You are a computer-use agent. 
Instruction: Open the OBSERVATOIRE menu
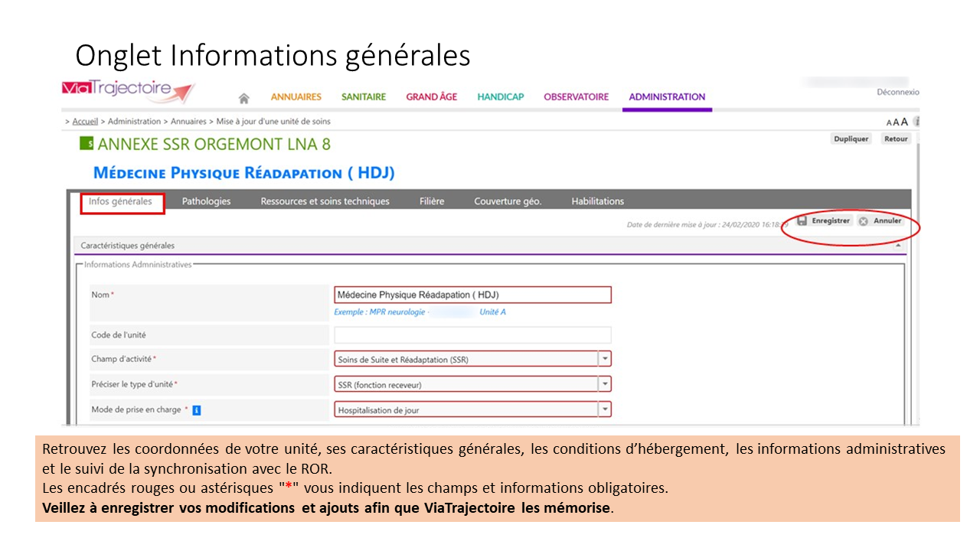coord(576,97)
